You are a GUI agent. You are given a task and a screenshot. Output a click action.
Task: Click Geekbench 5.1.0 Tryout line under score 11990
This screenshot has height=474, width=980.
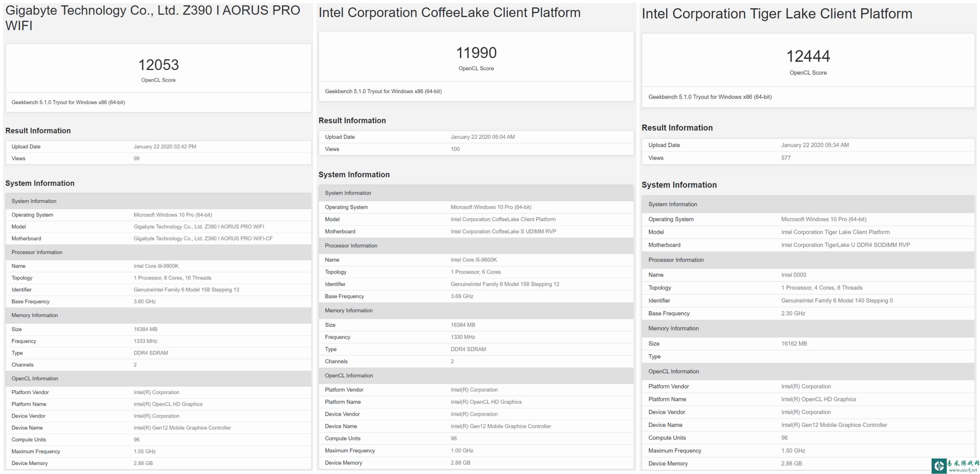[383, 92]
